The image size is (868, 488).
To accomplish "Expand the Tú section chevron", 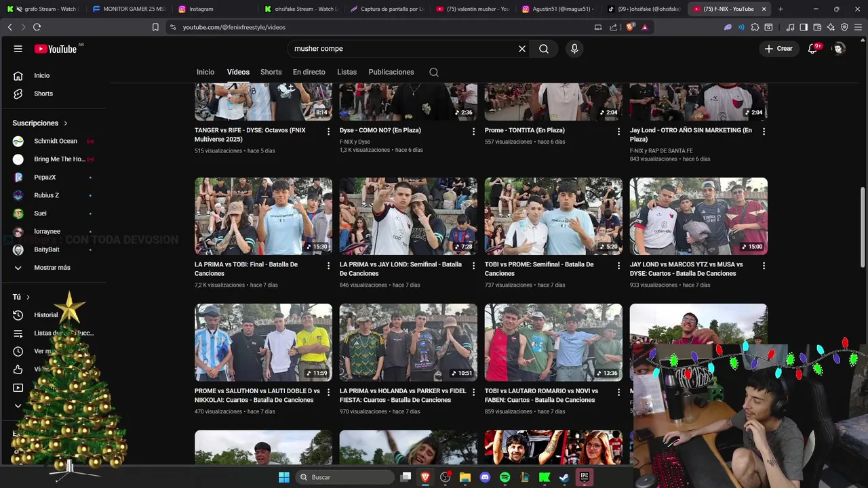I will [28, 298].
